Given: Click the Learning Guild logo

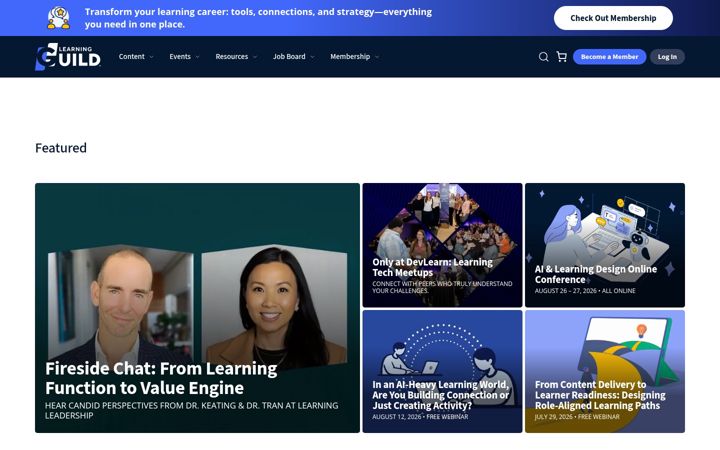Looking at the screenshot, I should click(x=68, y=57).
